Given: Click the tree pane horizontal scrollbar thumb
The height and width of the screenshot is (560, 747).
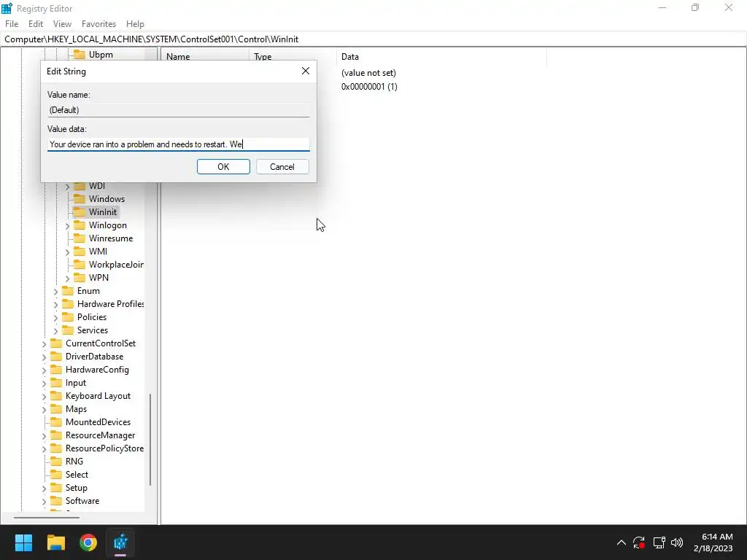Looking at the screenshot, I should coord(47,517).
